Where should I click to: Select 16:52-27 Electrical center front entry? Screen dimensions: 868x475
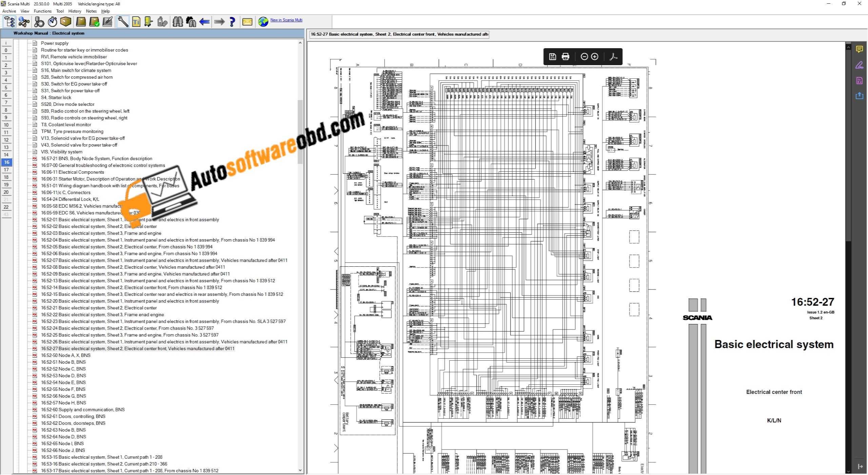[x=138, y=348]
